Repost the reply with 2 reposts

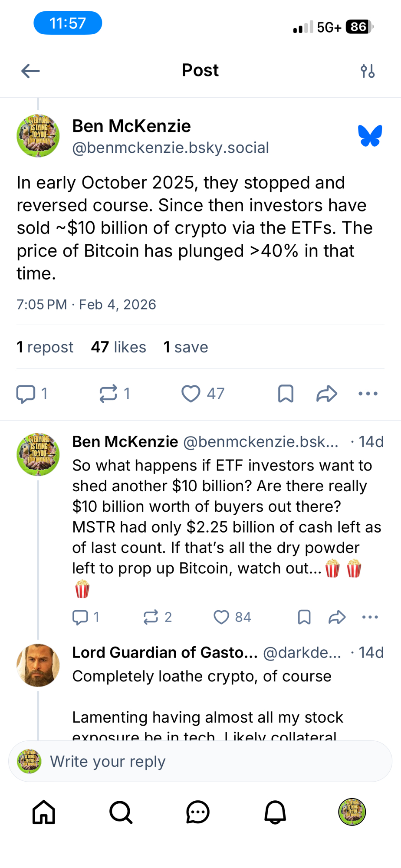click(151, 617)
